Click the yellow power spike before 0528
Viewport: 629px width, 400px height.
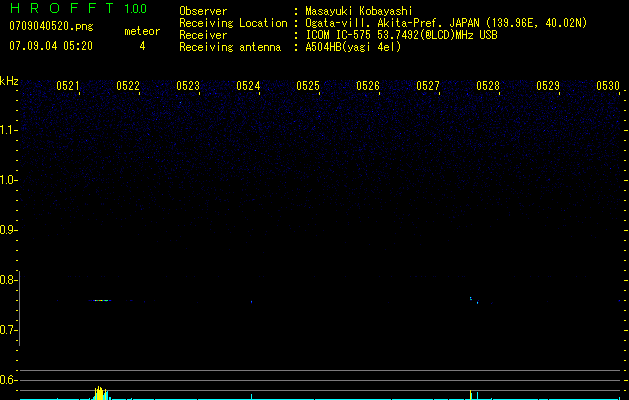click(470, 394)
